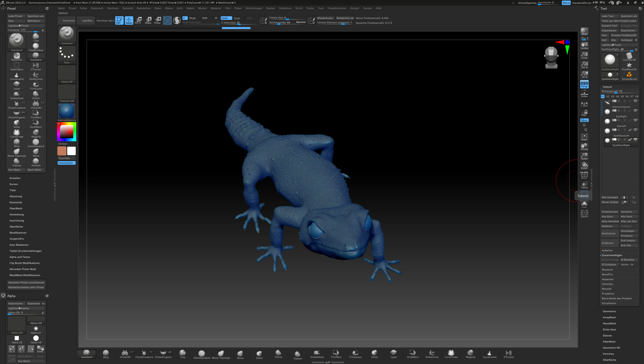Click the Beweg. move-view icon

(584, 147)
